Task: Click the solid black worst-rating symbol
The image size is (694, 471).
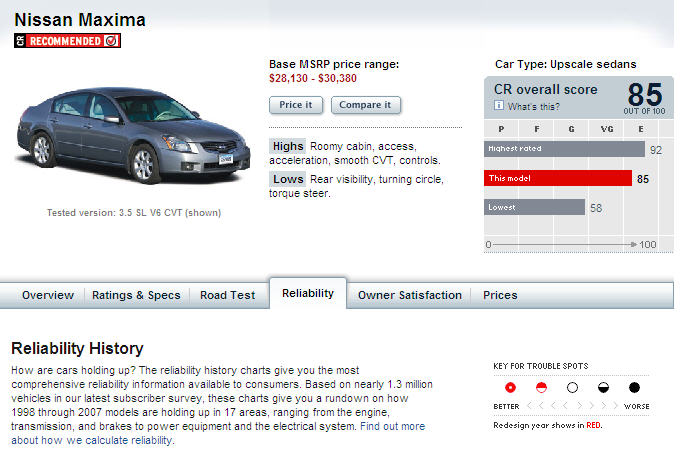Action: click(634, 387)
